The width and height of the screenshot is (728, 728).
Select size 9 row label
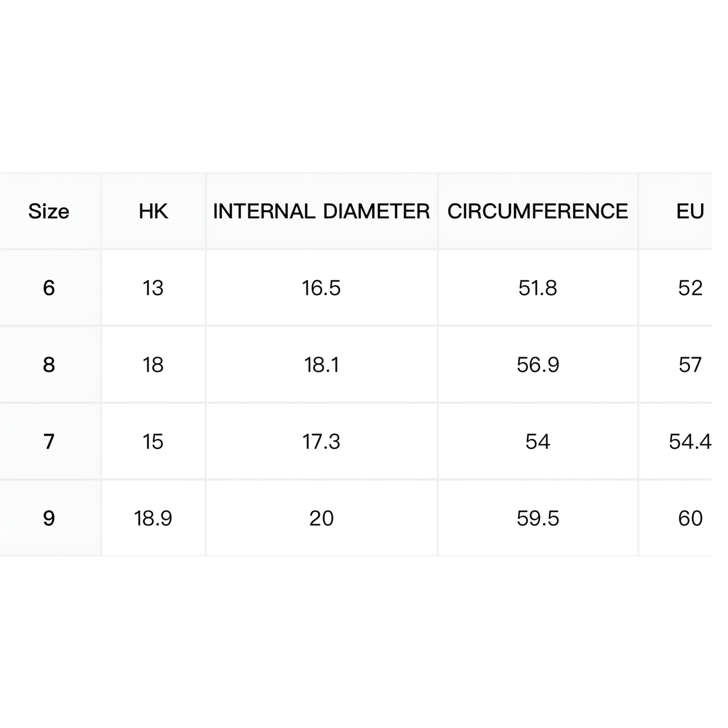tap(49, 518)
